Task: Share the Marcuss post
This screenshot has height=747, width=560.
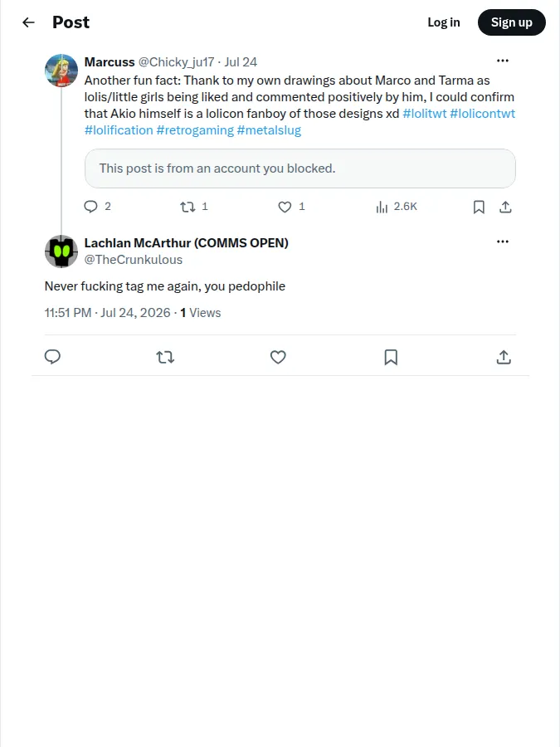Action: (505, 207)
